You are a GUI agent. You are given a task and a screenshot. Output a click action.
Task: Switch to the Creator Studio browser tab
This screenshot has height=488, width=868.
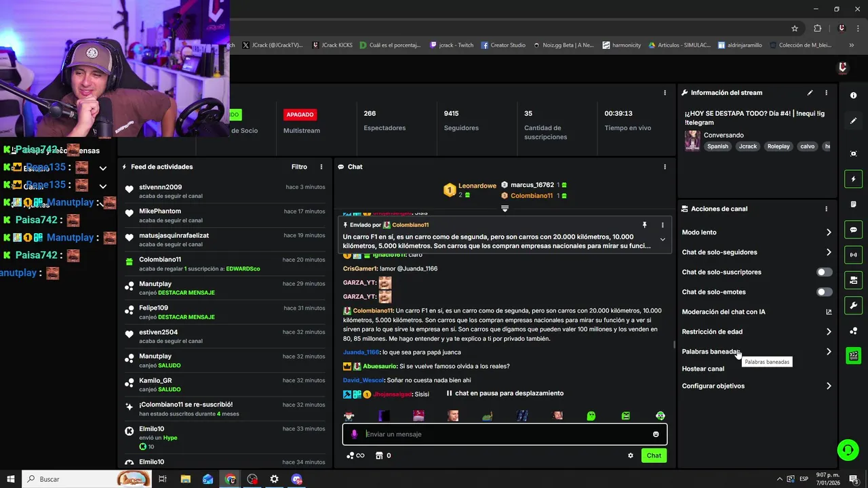[504, 45]
